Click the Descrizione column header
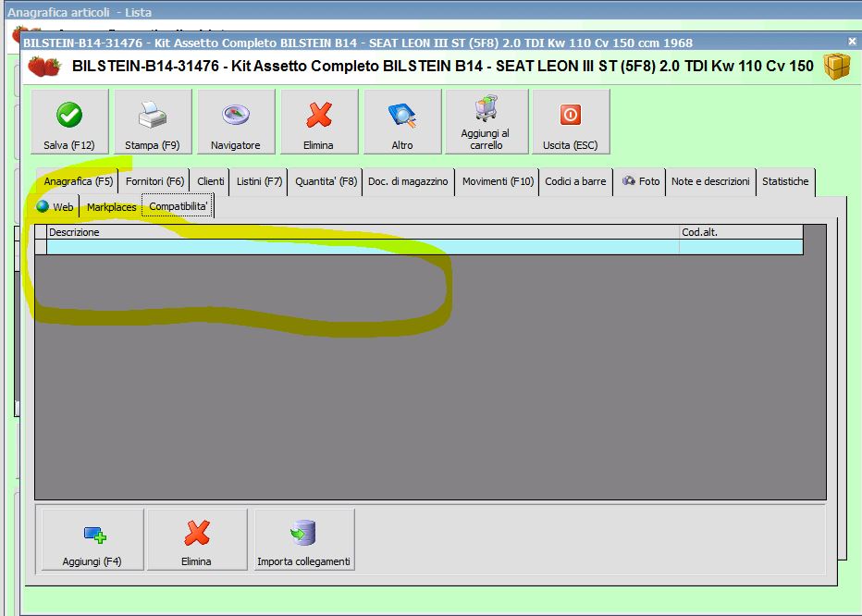 coord(363,232)
